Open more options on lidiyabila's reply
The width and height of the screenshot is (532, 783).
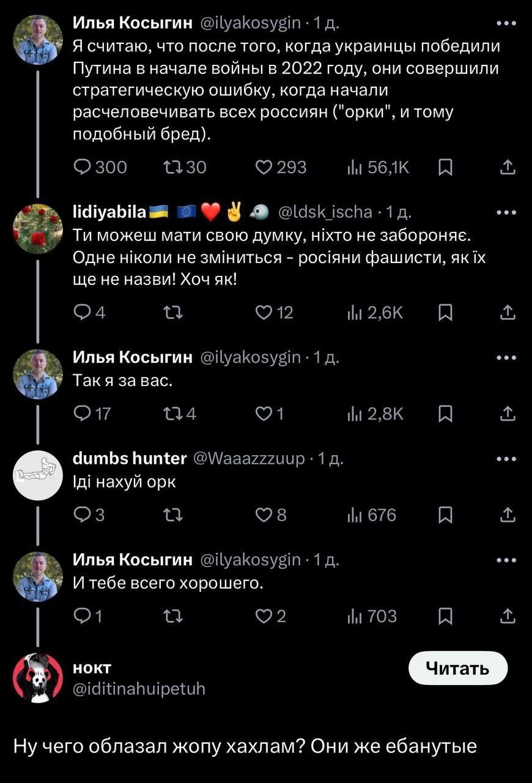pyautogui.click(x=506, y=212)
